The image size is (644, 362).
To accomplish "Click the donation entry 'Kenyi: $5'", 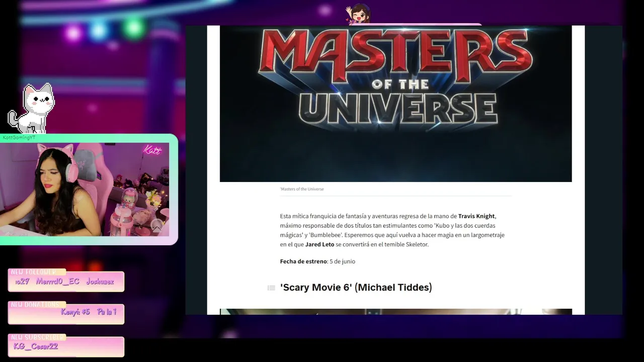I will pyautogui.click(x=75, y=312).
